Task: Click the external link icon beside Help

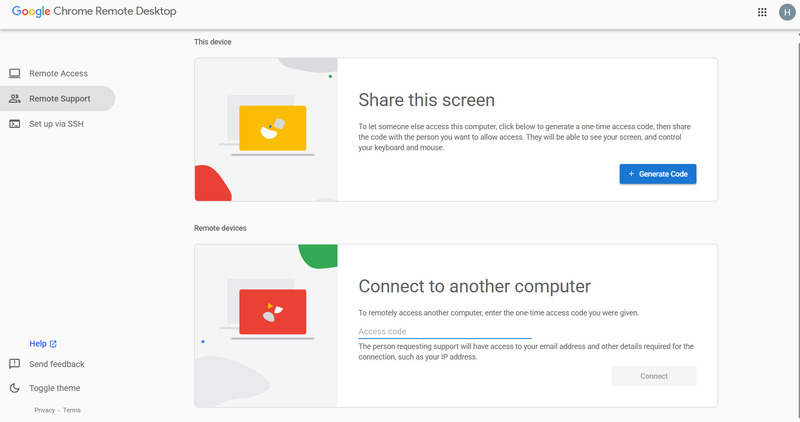Action: click(53, 344)
